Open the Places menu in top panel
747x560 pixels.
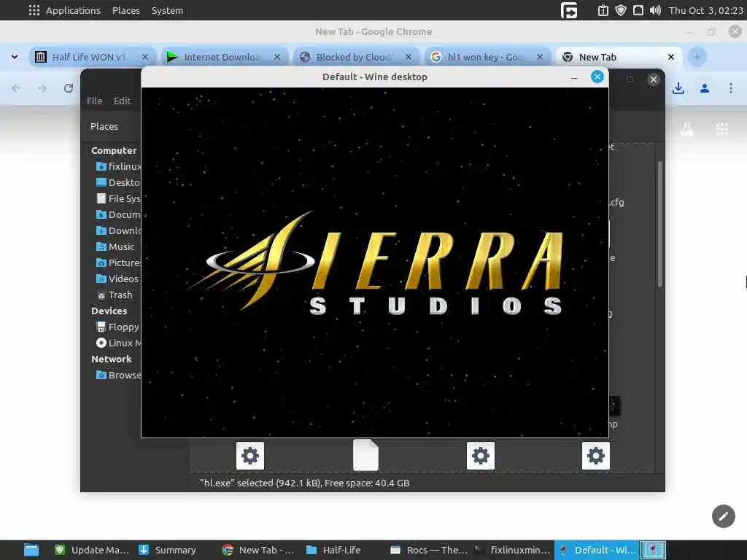(x=125, y=10)
